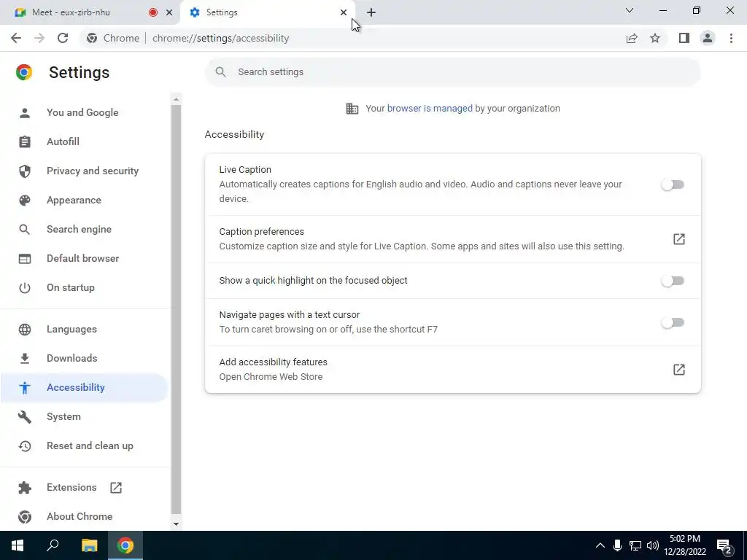Click the Chrome logo next to Settings title

(24, 72)
